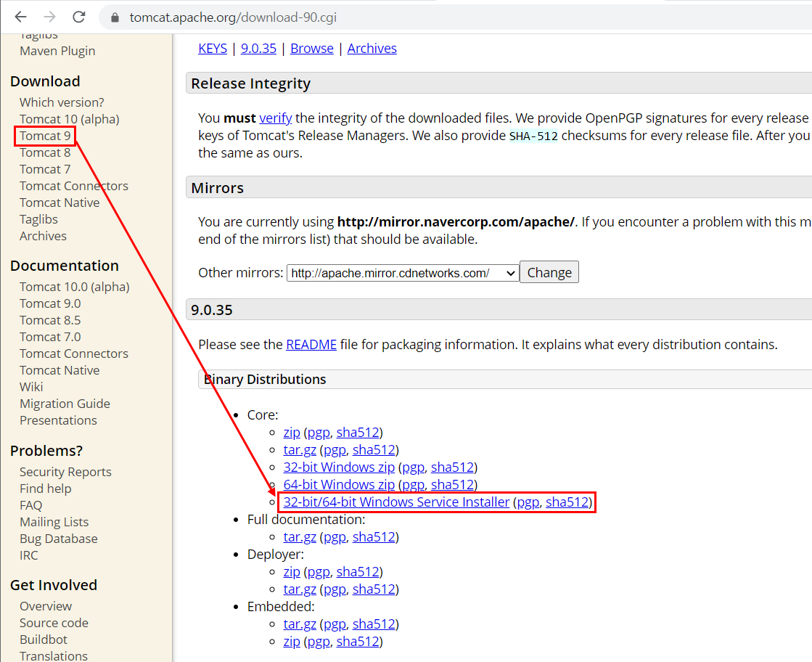Viewport: 812px width, 662px height.
Task: Download the Deployer tar.gz
Action: pos(300,589)
